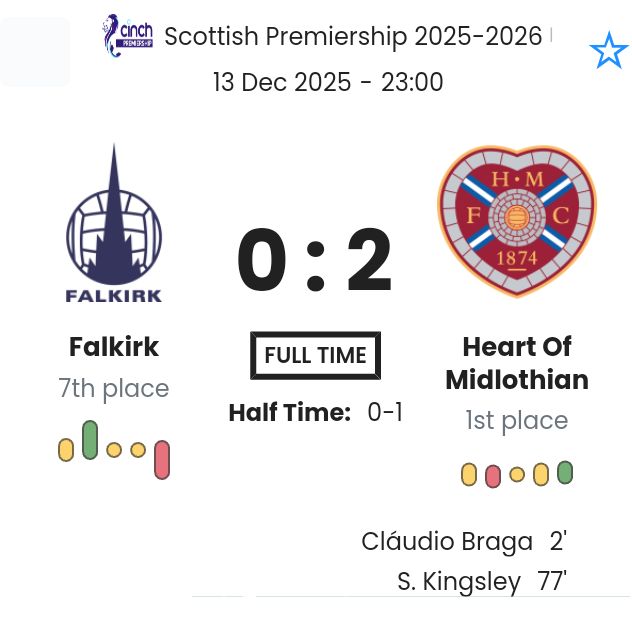Click the cinch Premiership league logo
Screen dimensions: 632x628
point(128,36)
